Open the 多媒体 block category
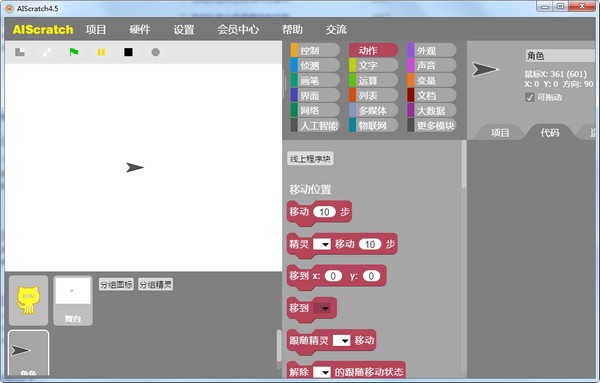The height and width of the screenshot is (383, 600). (x=373, y=111)
